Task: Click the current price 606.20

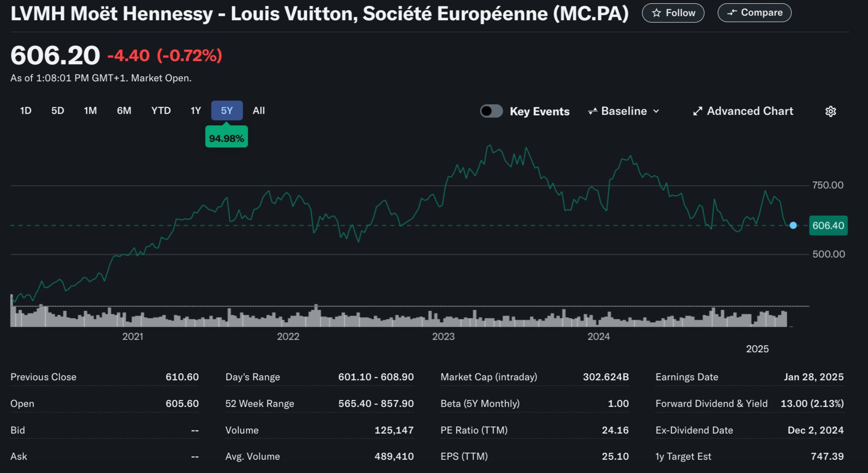Action: click(x=55, y=56)
